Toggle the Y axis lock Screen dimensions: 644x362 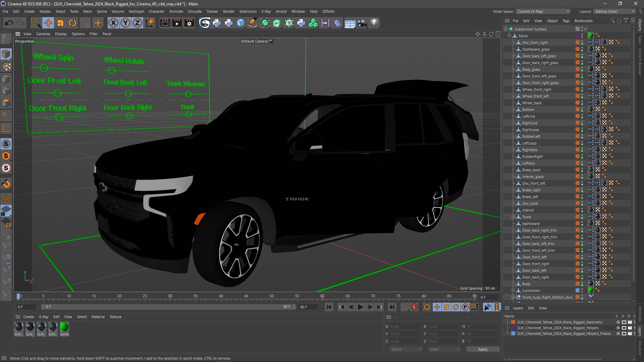(125, 23)
